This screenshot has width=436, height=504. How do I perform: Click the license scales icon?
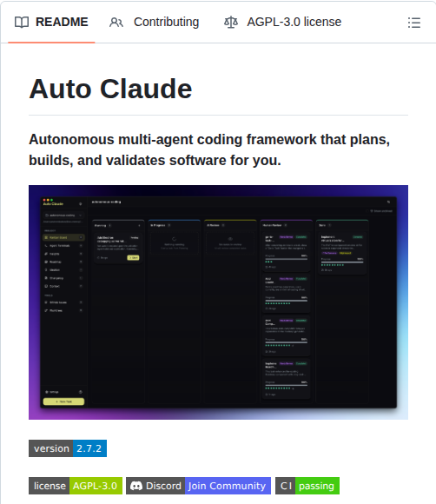(231, 23)
